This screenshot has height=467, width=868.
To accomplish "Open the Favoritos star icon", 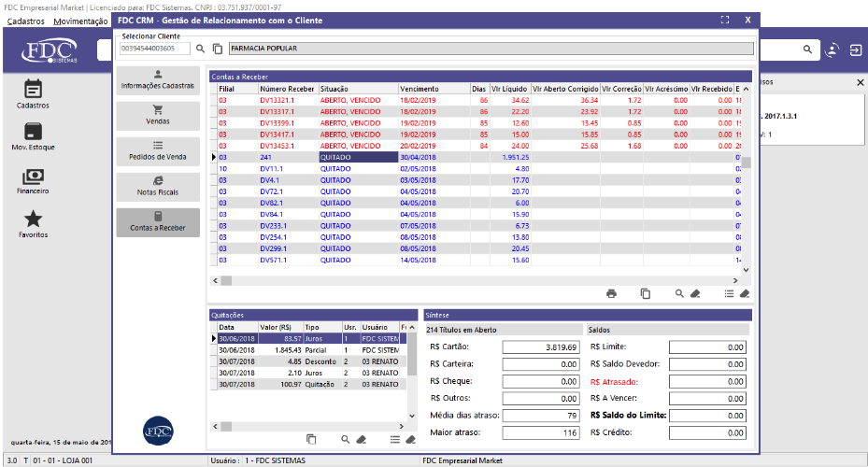I will pos(33,224).
